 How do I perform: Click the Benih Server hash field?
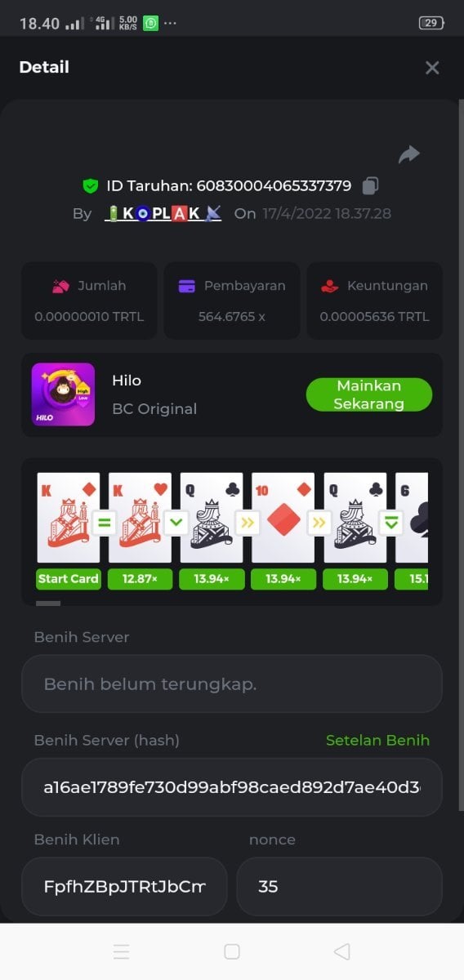coord(232,787)
